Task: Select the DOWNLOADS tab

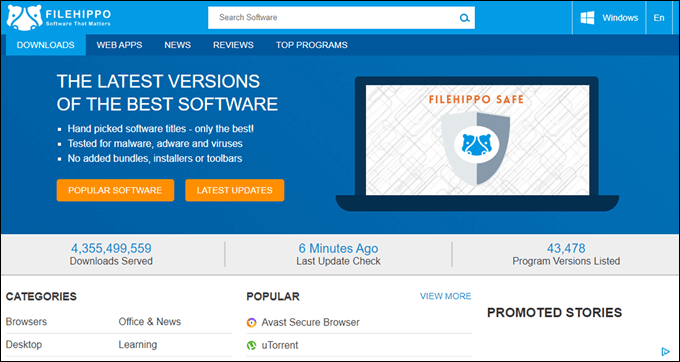Action: coord(46,45)
